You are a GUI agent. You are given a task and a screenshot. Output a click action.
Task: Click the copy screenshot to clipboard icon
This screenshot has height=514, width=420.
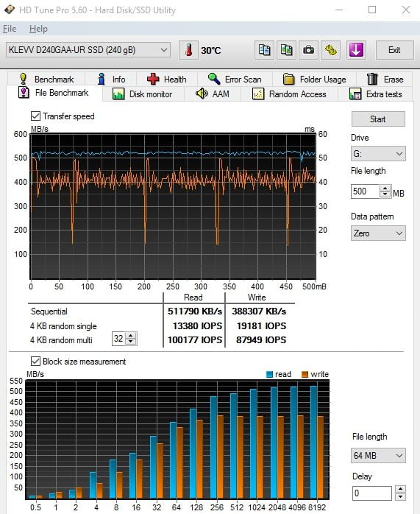coord(286,50)
